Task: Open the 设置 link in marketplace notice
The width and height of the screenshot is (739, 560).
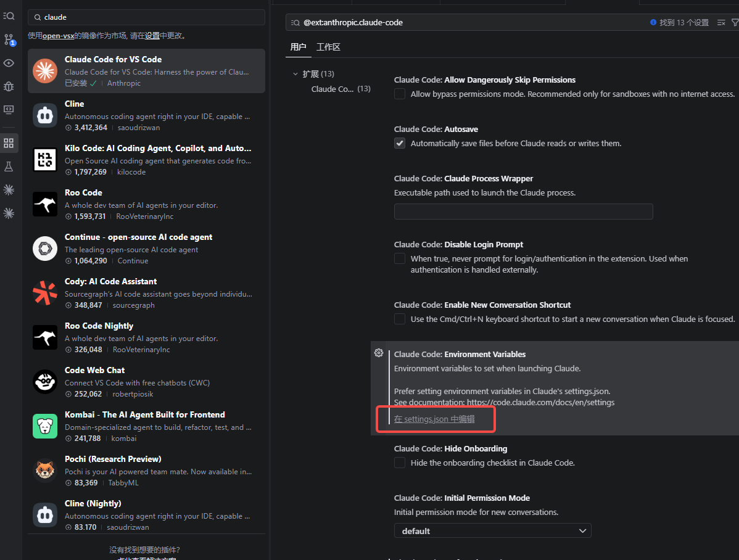Action: tap(152, 36)
